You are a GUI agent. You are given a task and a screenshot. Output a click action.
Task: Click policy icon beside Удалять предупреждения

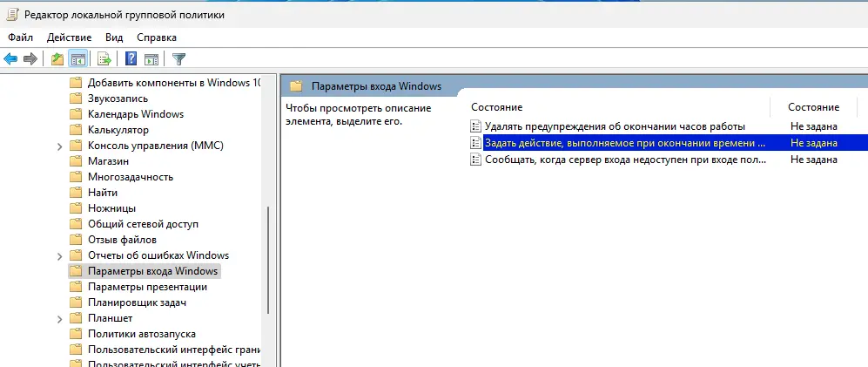(x=475, y=126)
